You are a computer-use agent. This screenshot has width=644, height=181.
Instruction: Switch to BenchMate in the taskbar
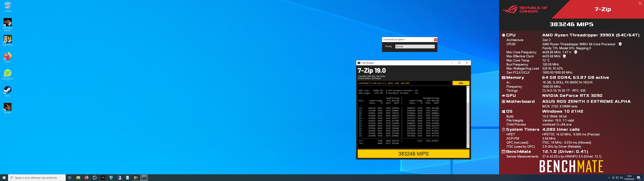[136, 177]
